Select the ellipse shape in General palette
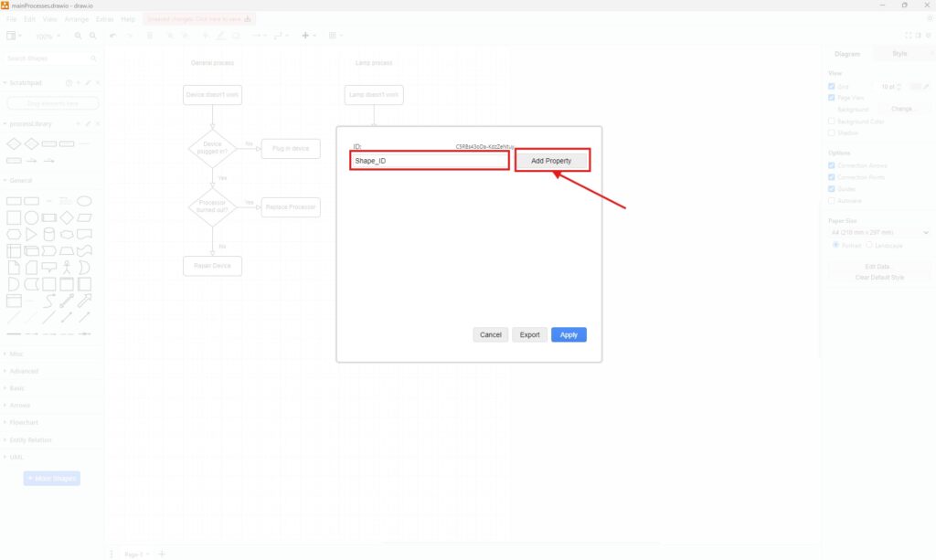Image resolution: width=936 pixels, height=560 pixels. tap(84, 201)
